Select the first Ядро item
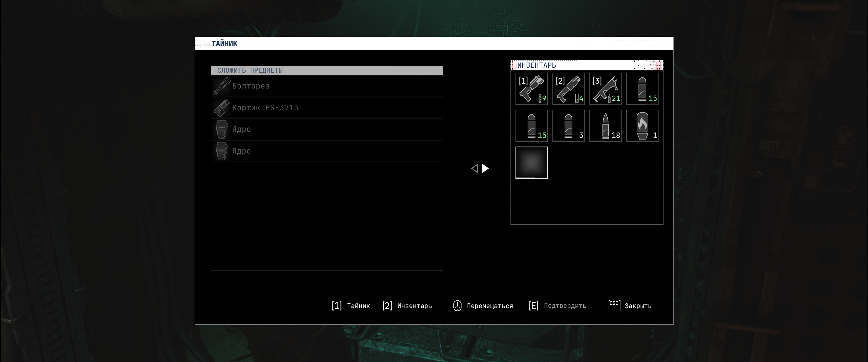Viewport: 868px width, 362px height. (327, 129)
